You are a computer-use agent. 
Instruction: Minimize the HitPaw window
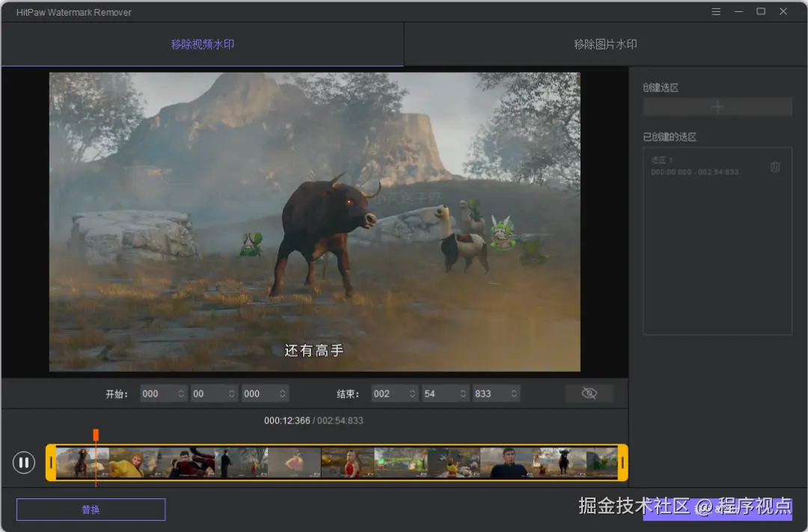(x=738, y=11)
